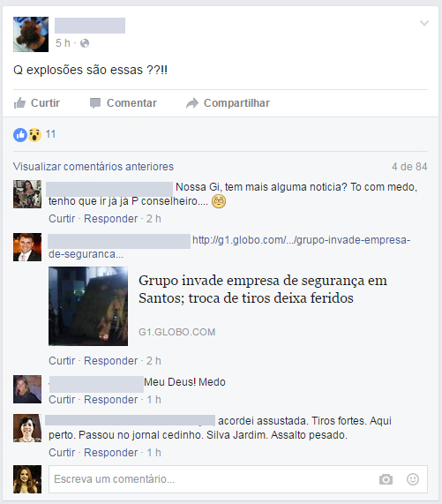Open the reactions count 11 list
This screenshot has height=504, width=442.
click(50, 134)
